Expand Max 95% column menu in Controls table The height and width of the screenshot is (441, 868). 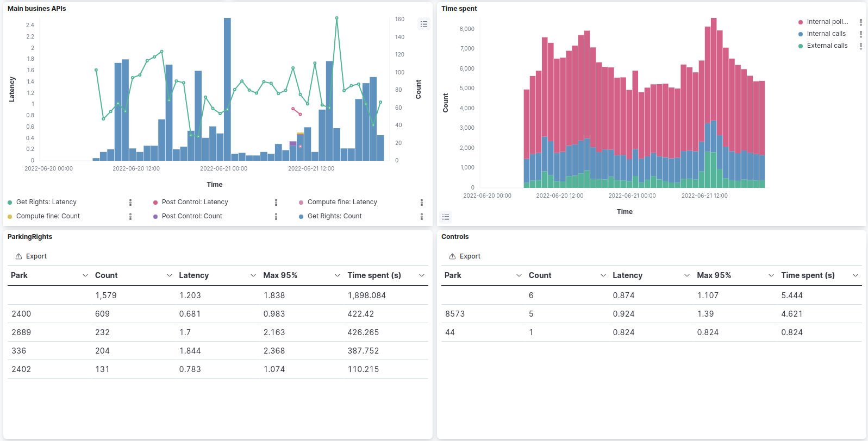[x=771, y=275]
